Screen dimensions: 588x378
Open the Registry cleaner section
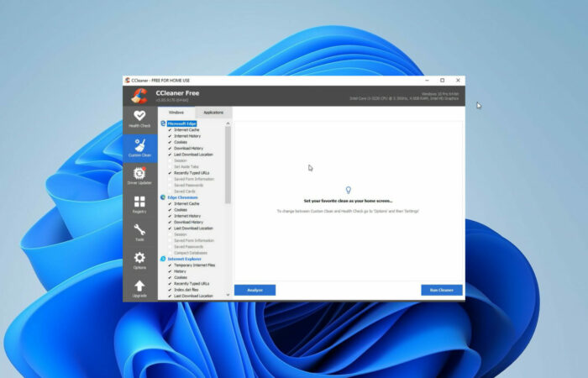coord(139,204)
